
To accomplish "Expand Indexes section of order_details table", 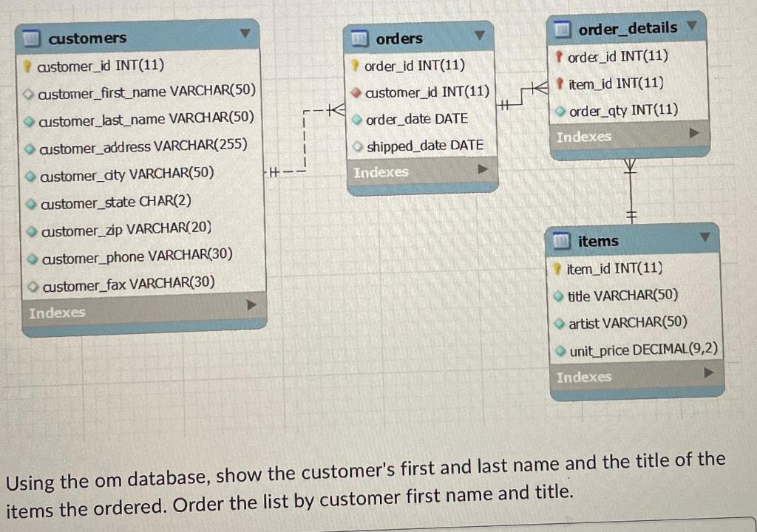I will tap(693, 133).
